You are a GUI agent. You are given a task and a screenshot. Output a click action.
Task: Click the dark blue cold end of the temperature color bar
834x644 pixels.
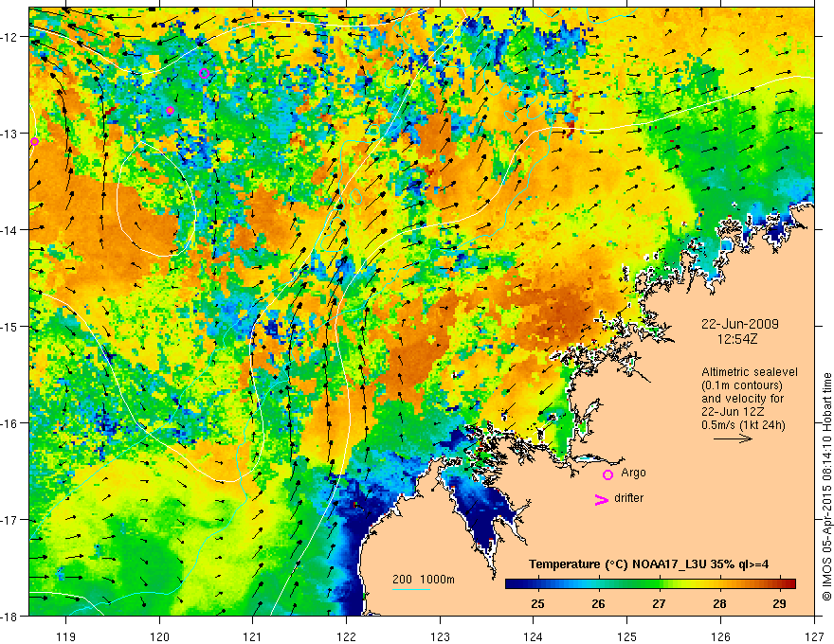(x=514, y=584)
